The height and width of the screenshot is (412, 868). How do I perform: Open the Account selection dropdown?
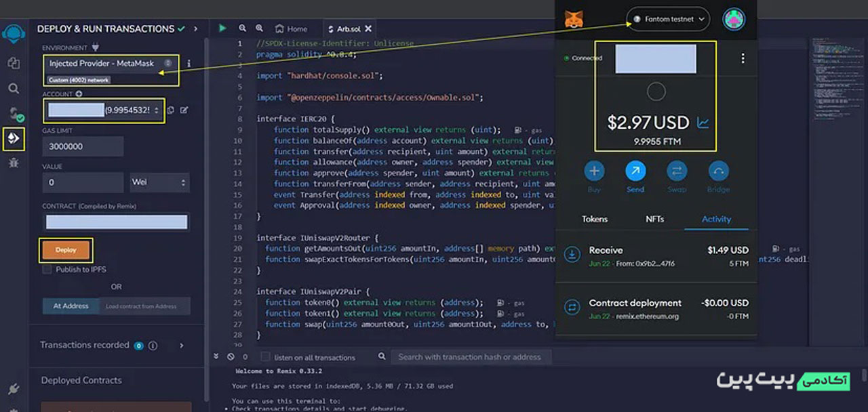104,110
